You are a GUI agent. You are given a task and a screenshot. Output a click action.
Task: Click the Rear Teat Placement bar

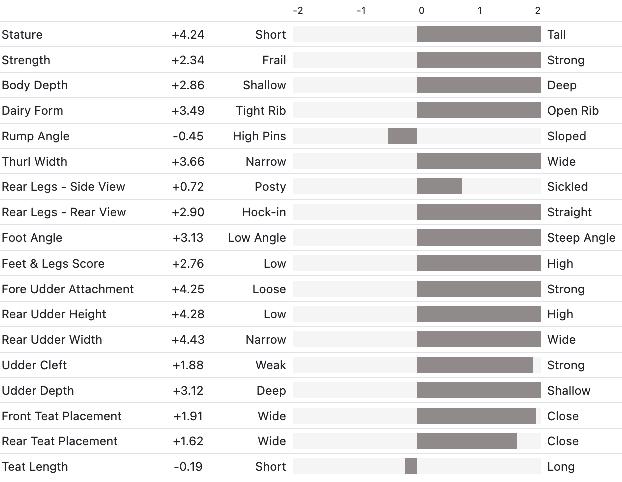click(x=466, y=441)
